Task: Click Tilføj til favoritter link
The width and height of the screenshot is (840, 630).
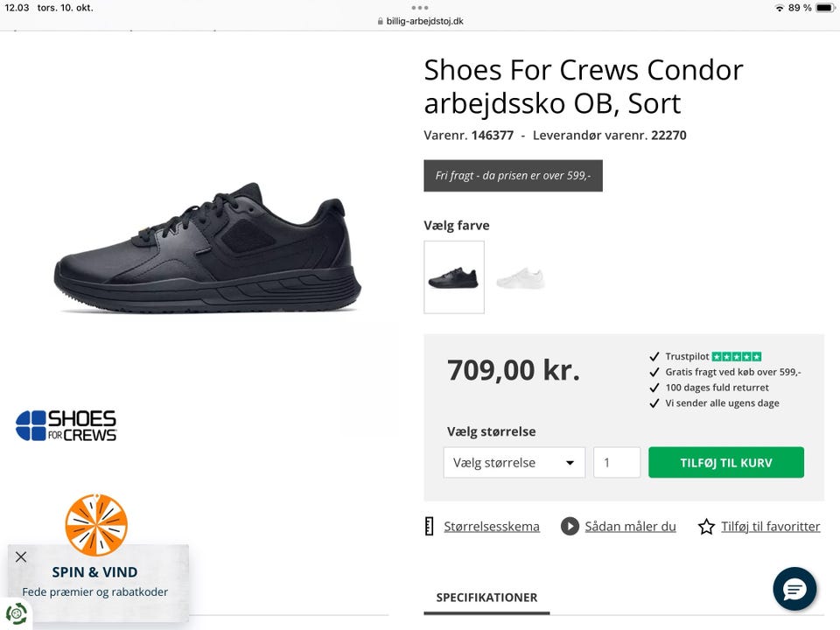Action: [770, 527]
